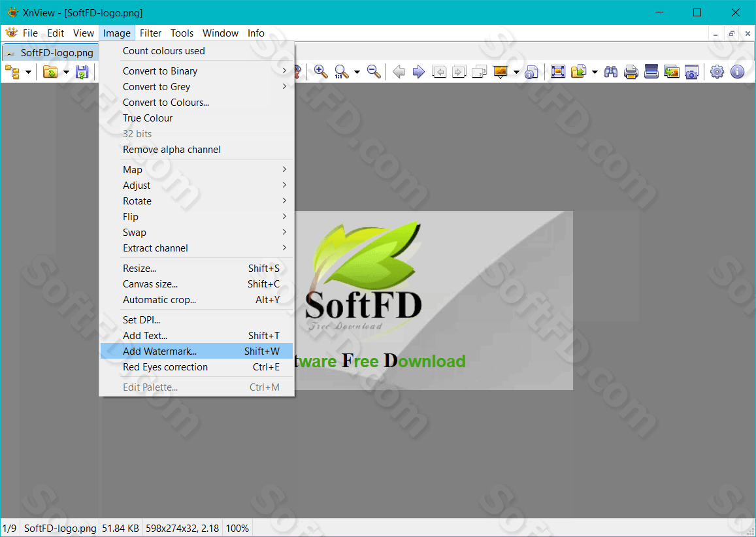The image size is (756, 537).
Task: Open options via the gear icon
Action: coord(717,72)
